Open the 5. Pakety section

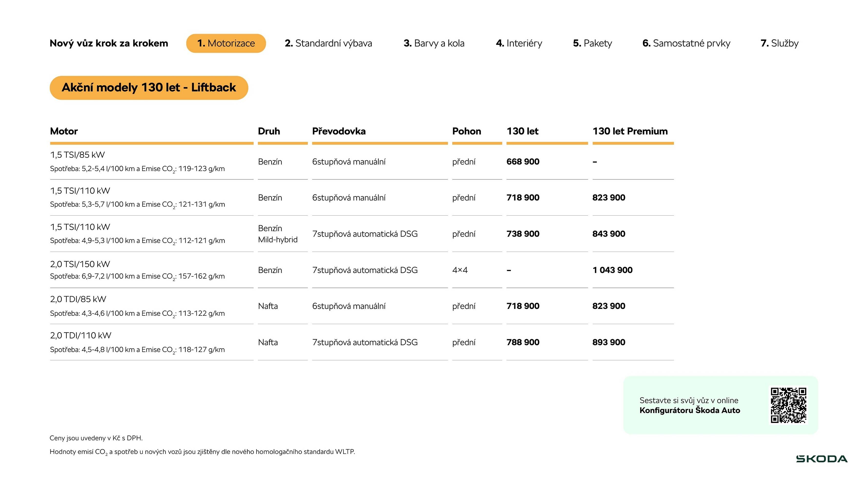pos(592,43)
